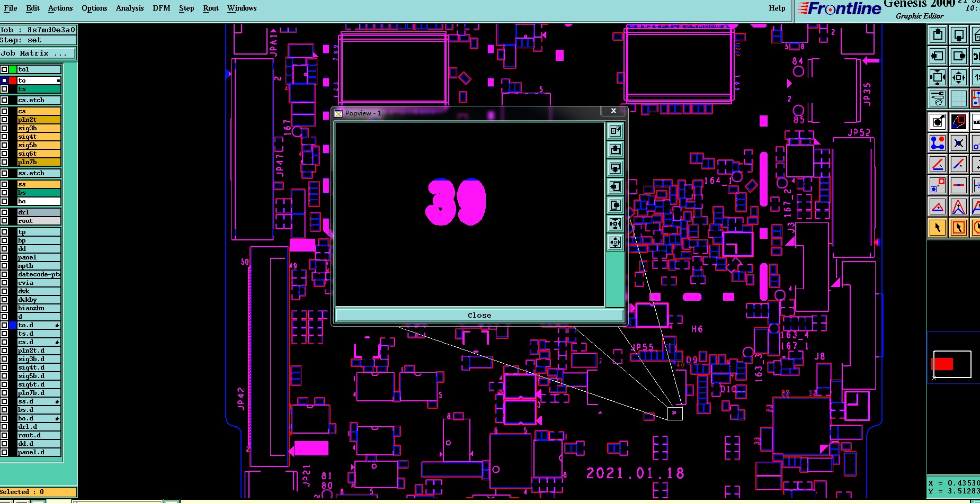Screen dimensions: 980x503
Task: Expand the feature options on to layer
Action: [x=58, y=80]
